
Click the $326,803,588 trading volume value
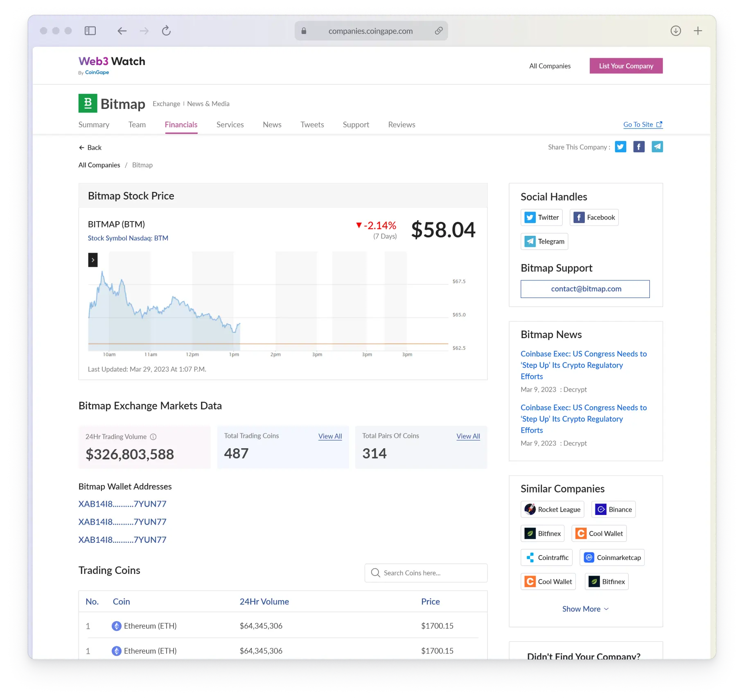(x=130, y=454)
